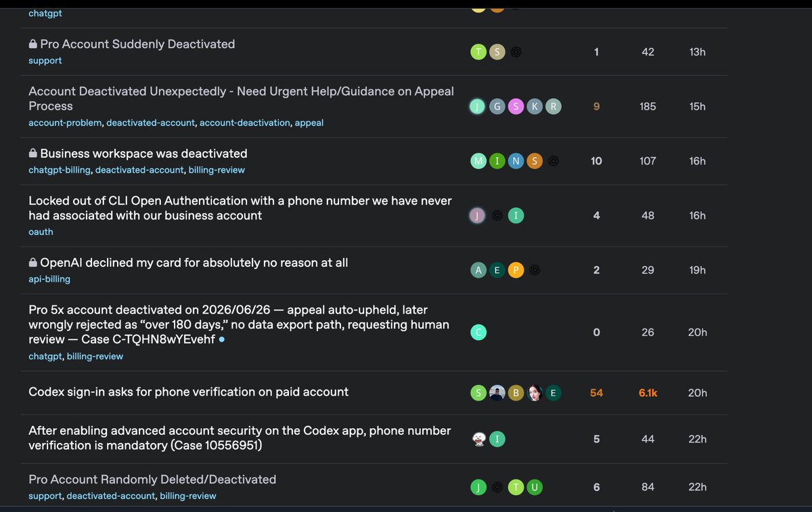Click the T avatar on Pro Account Randomly Deleted

tap(516, 487)
